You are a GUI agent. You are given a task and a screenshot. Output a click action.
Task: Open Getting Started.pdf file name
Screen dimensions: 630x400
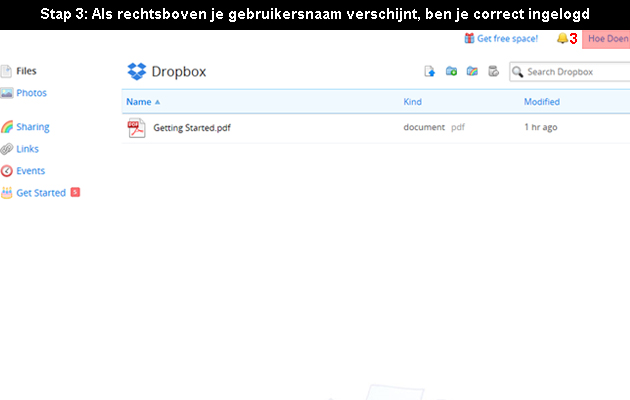(x=192, y=128)
